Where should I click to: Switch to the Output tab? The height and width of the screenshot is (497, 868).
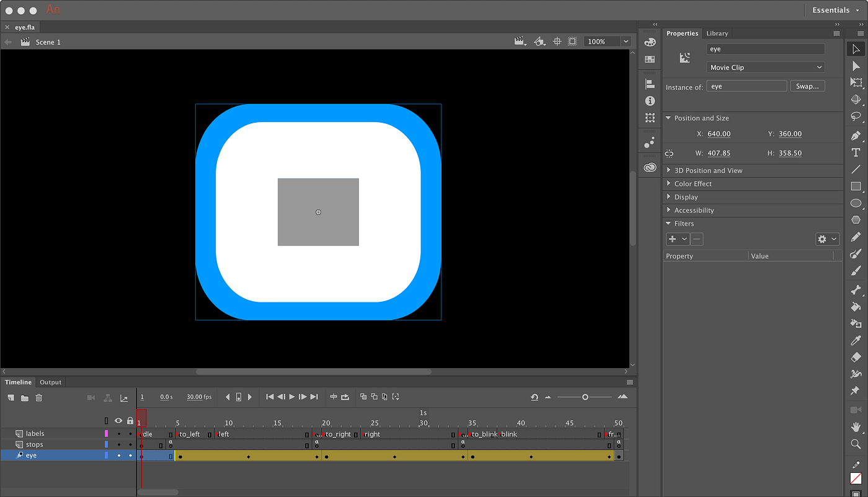pos(51,382)
